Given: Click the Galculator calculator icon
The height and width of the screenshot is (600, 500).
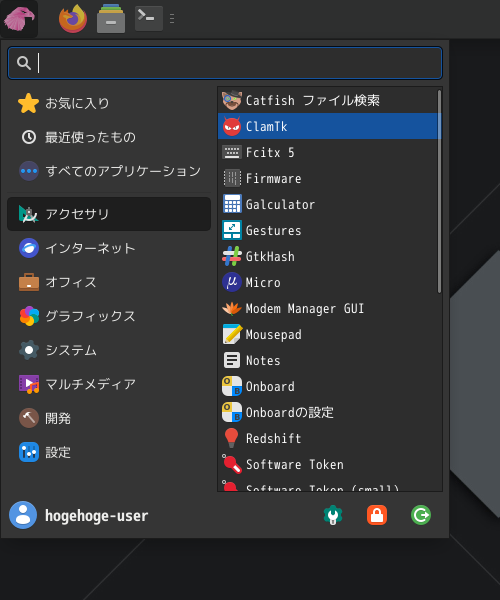Looking at the screenshot, I should [x=232, y=204].
